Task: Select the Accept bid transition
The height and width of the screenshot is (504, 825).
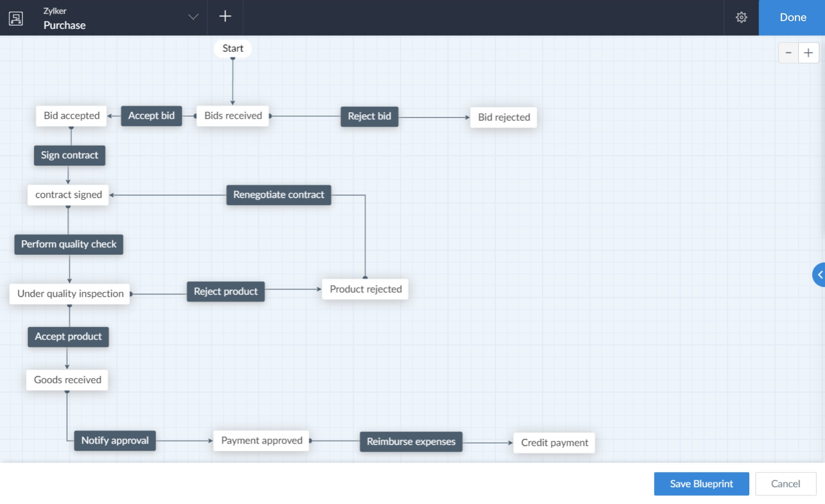Action: coord(151,116)
